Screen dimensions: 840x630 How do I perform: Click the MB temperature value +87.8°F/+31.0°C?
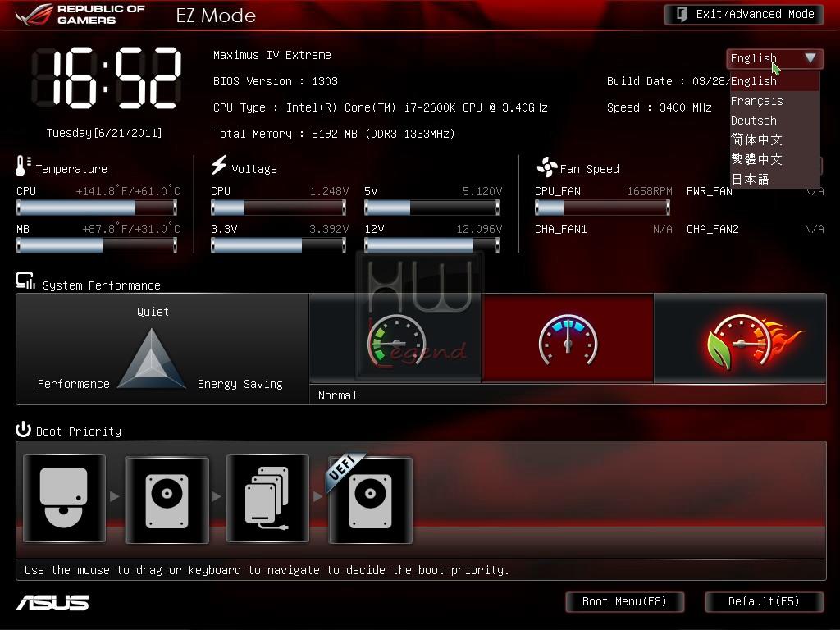131,230
